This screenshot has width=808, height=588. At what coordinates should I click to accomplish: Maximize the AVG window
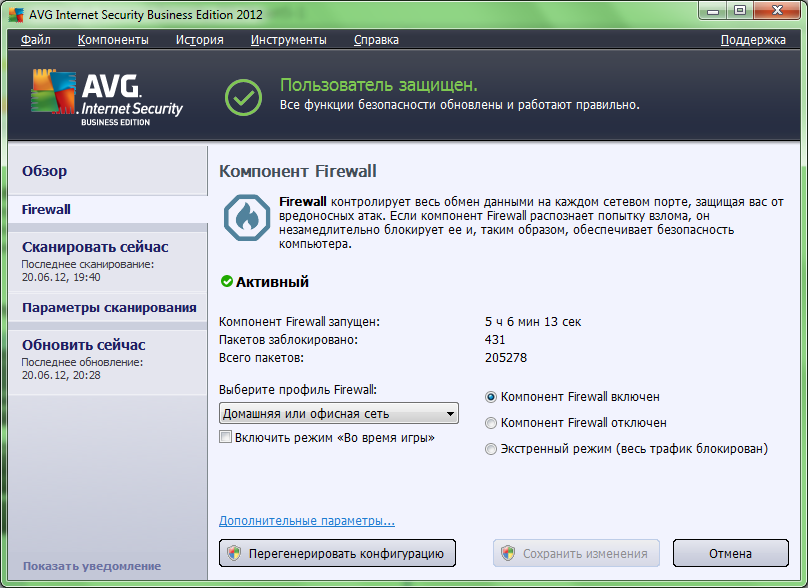coord(740,10)
